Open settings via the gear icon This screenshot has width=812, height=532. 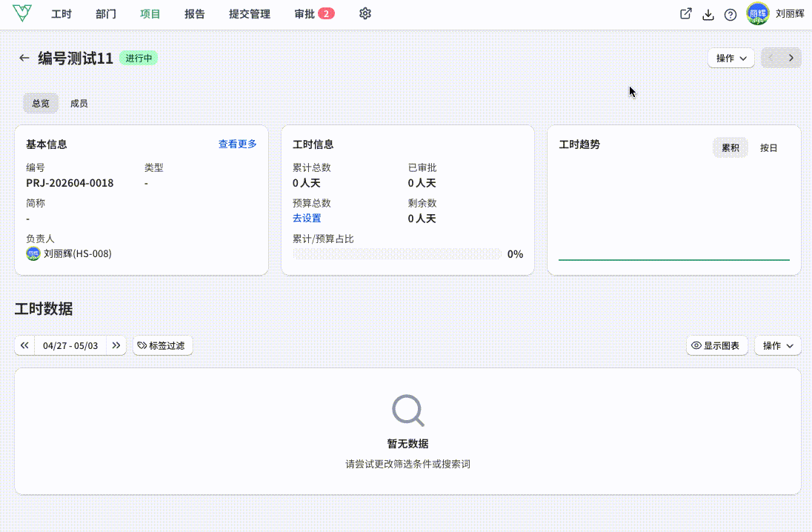pyautogui.click(x=365, y=14)
